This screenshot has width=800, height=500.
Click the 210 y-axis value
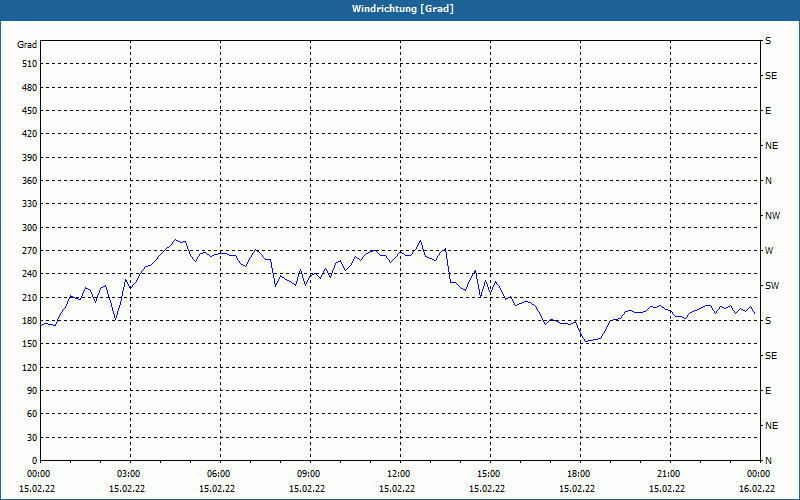click(x=29, y=297)
